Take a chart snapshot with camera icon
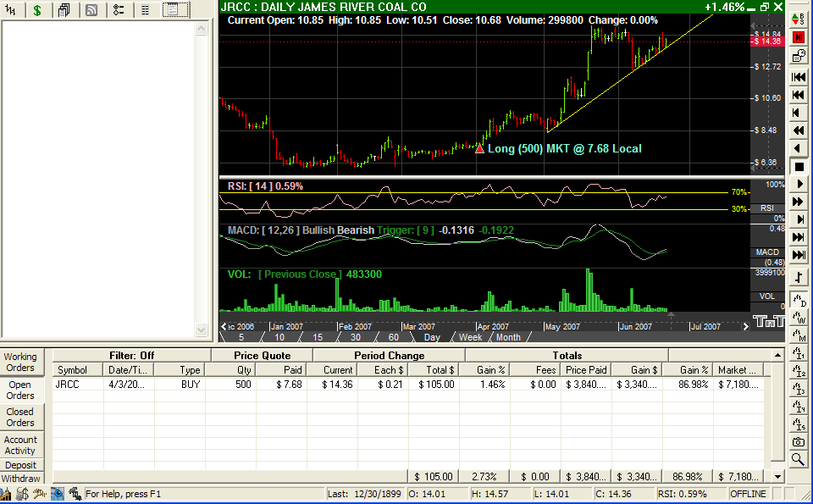Image resolution: width=813 pixels, height=504 pixels. click(799, 442)
